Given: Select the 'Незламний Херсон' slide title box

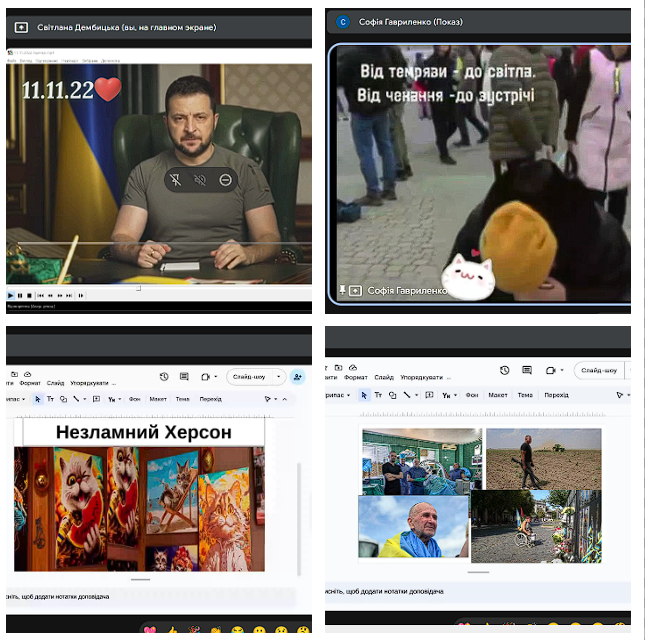Looking at the screenshot, I should tap(143, 432).
